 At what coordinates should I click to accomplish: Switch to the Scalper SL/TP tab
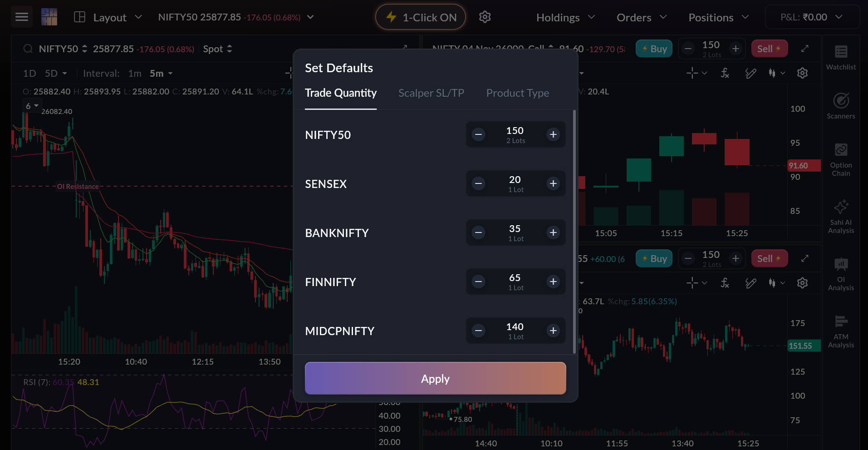431,93
